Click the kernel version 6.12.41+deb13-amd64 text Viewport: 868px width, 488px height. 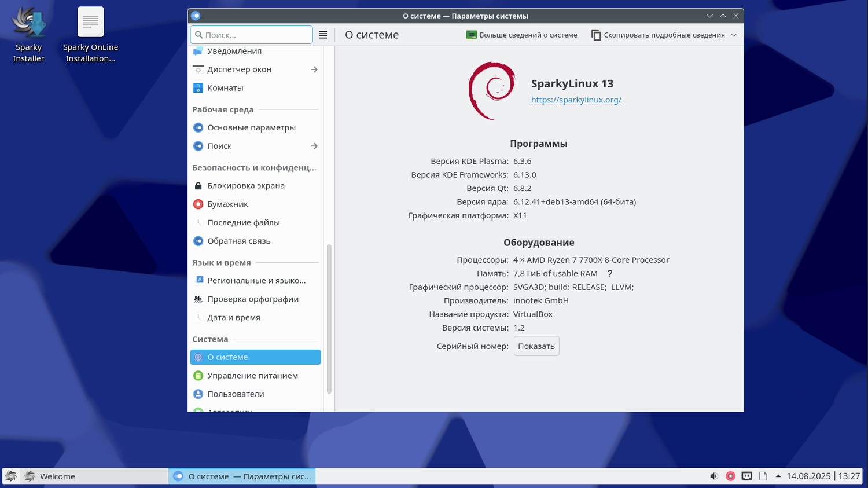pos(575,202)
